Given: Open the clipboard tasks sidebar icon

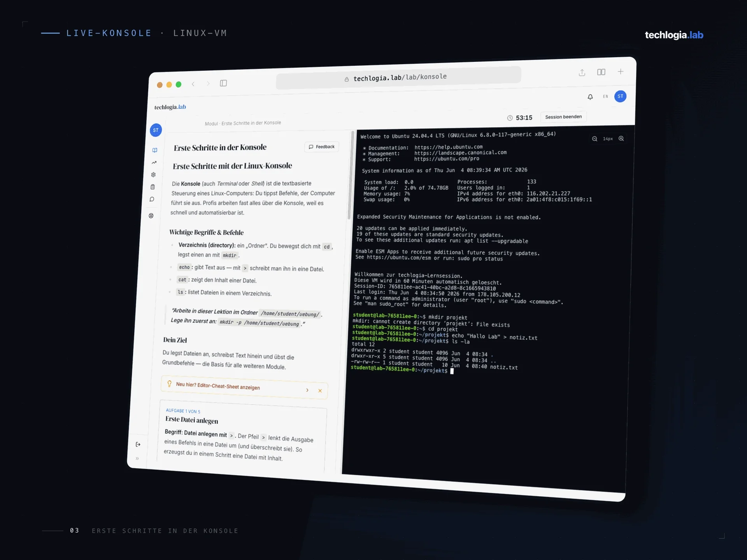Looking at the screenshot, I should pyautogui.click(x=153, y=187).
